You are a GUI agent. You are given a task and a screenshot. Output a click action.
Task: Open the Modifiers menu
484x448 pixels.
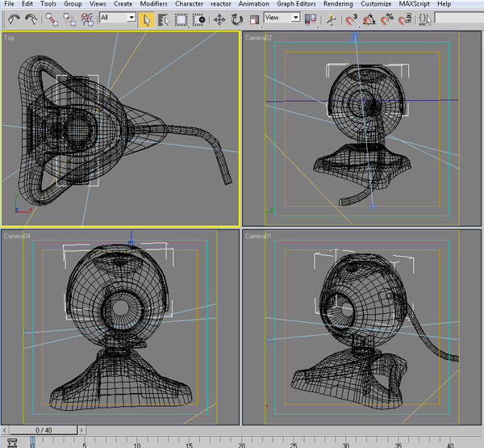tap(153, 4)
